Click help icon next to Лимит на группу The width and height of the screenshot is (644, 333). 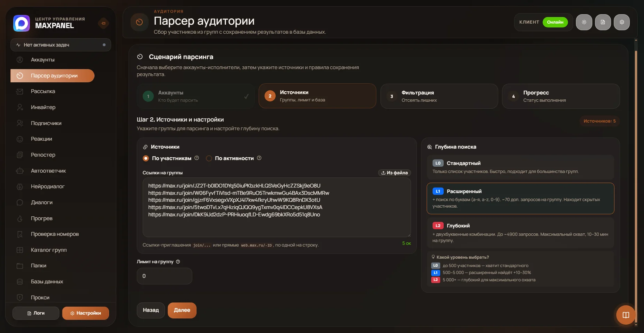pos(178,262)
